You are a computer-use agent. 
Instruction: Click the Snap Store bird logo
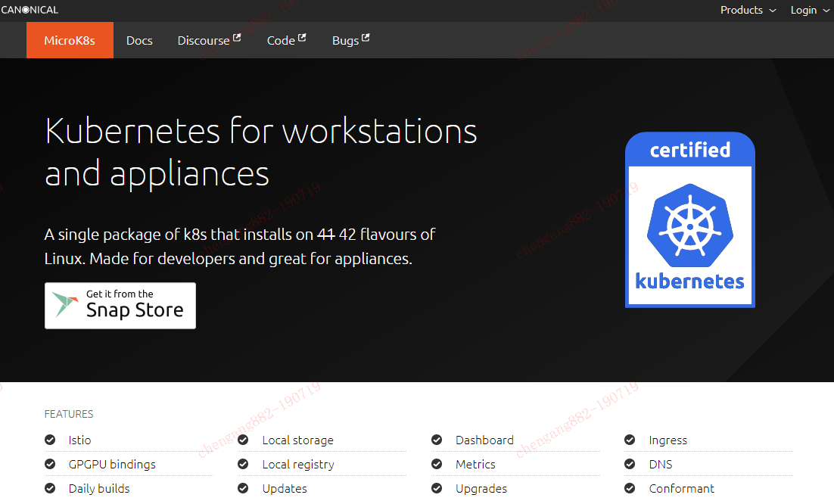(x=65, y=304)
